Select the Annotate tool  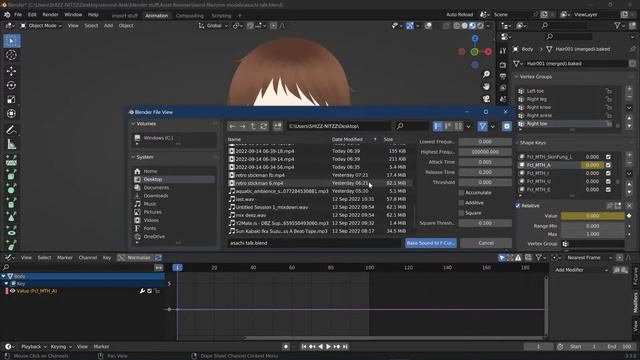(x=11, y=130)
